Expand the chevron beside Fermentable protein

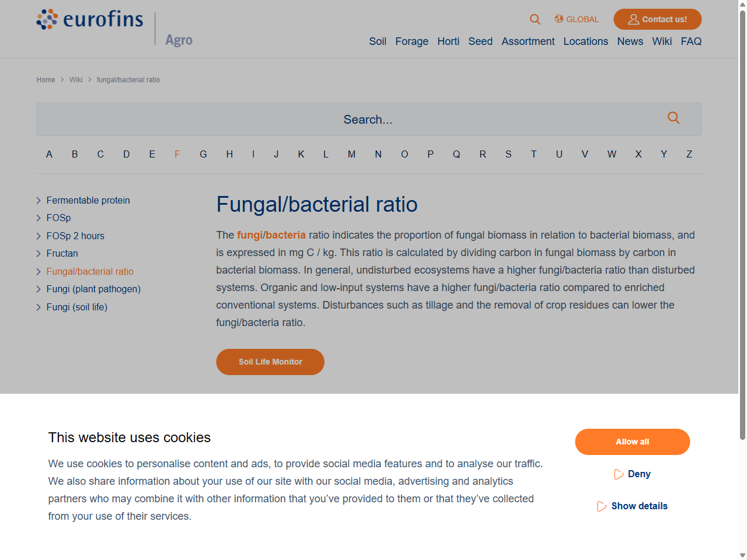tap(39, 201)
